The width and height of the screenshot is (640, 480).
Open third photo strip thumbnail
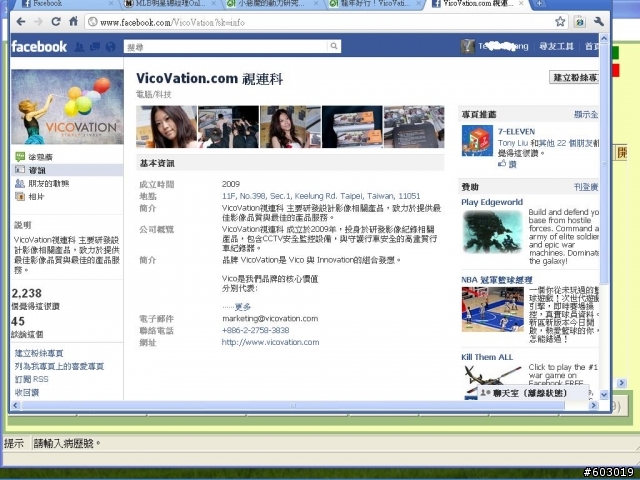[x=291, y=127]
